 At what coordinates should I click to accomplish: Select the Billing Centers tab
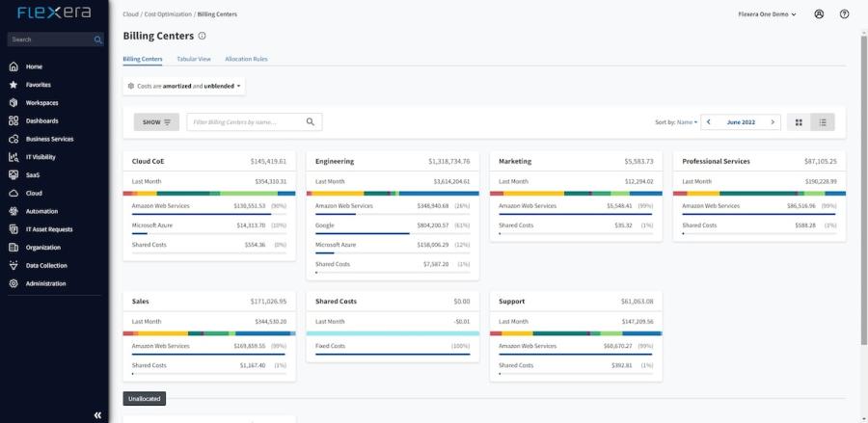[143, 59]
